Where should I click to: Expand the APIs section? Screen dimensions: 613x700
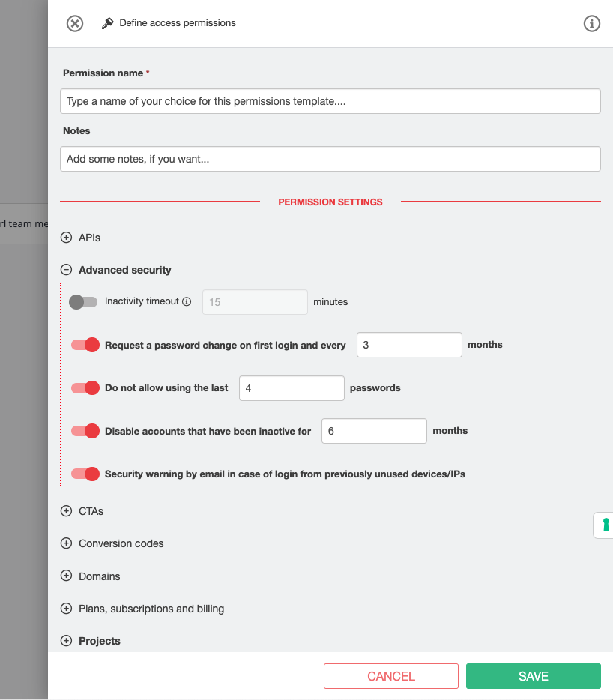[66, 238]
